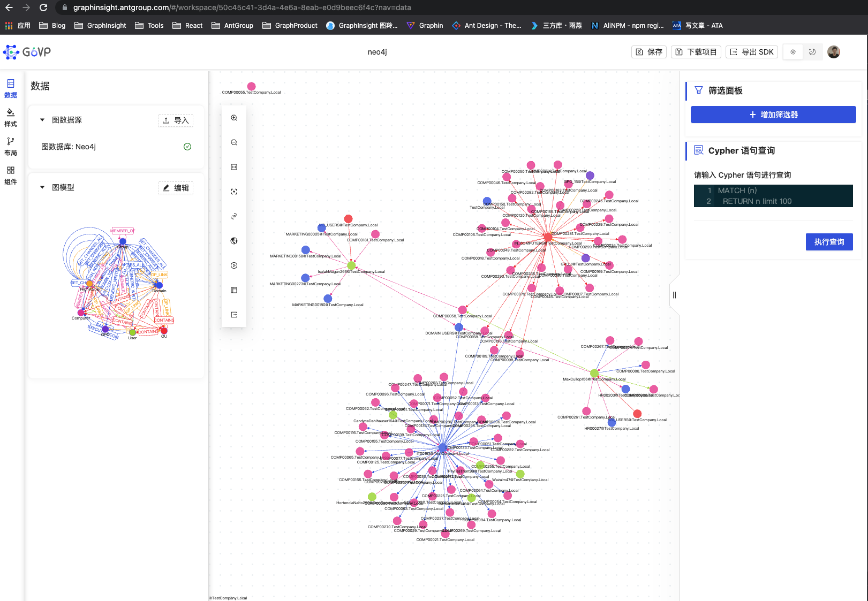Click the right panel collapse handle
Viewport: 868px width, 601px height.
[674, 295]
